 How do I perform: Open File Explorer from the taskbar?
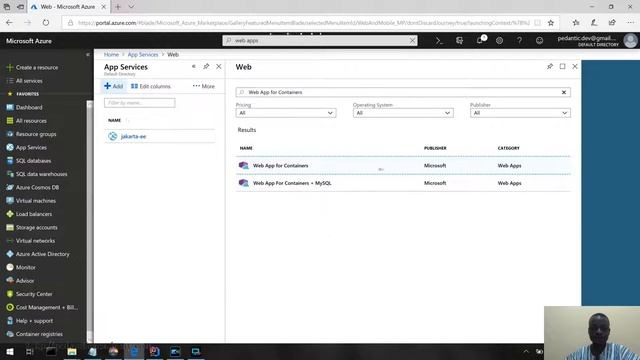(72, 351)
